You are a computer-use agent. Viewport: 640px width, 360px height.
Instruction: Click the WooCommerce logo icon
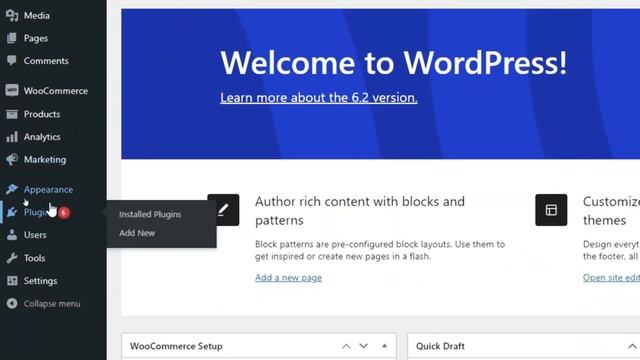[x=12, y=90]
